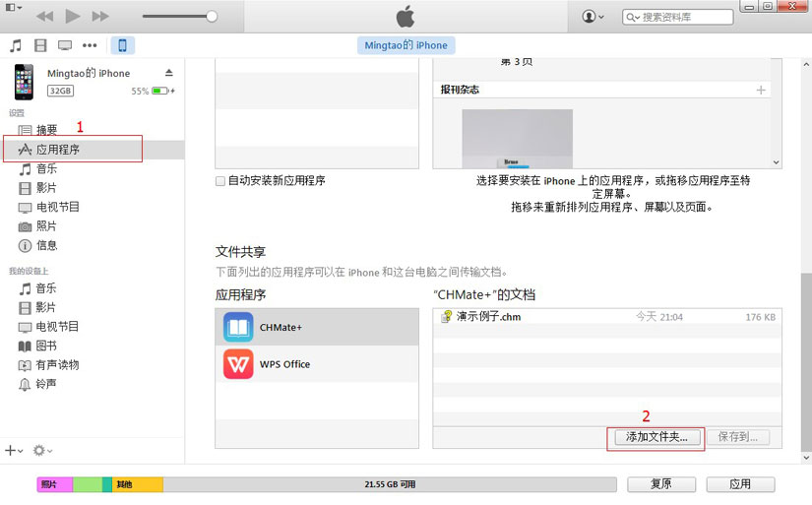Open the add plus menu at sidebar bottom

click(x=14, y=451)
